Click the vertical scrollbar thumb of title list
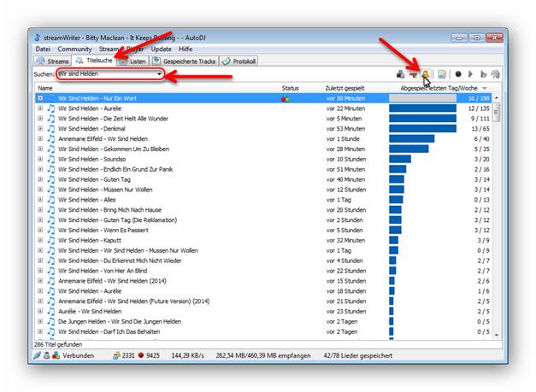 [x=497, y=112]
